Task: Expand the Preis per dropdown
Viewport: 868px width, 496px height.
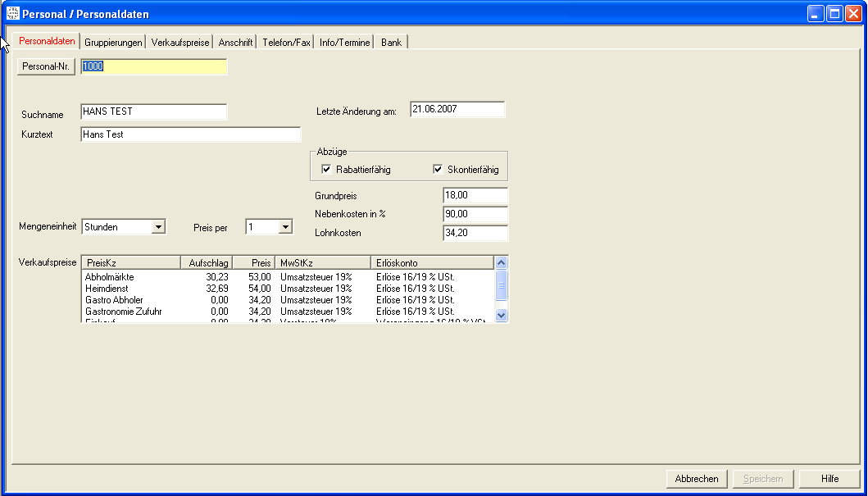Action: tap(285, 227)
